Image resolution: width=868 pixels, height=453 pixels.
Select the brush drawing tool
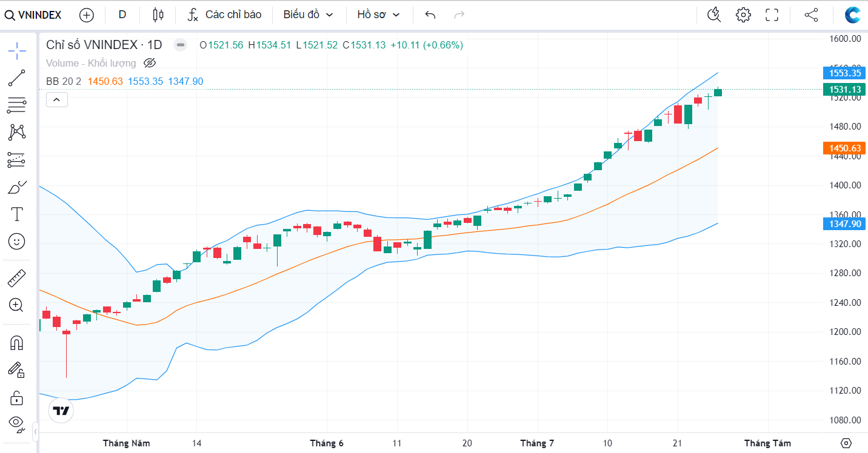click(x=17, y=187)
